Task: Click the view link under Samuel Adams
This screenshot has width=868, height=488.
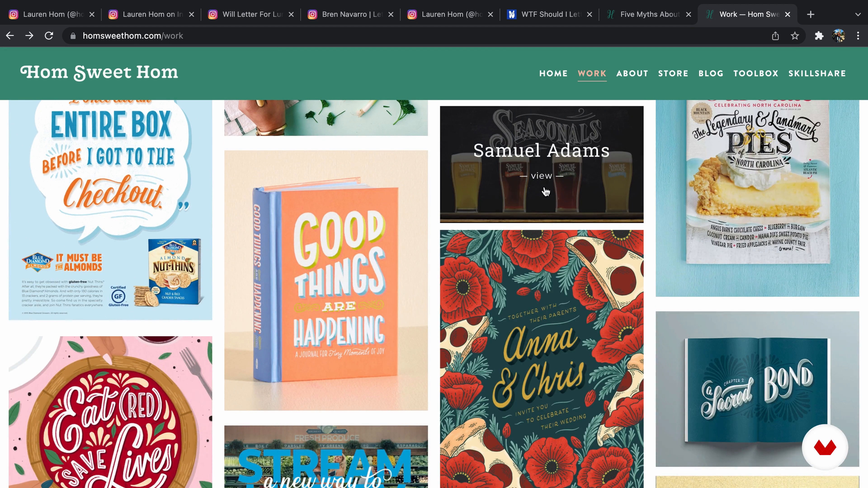Action: (x=542, y=176)
